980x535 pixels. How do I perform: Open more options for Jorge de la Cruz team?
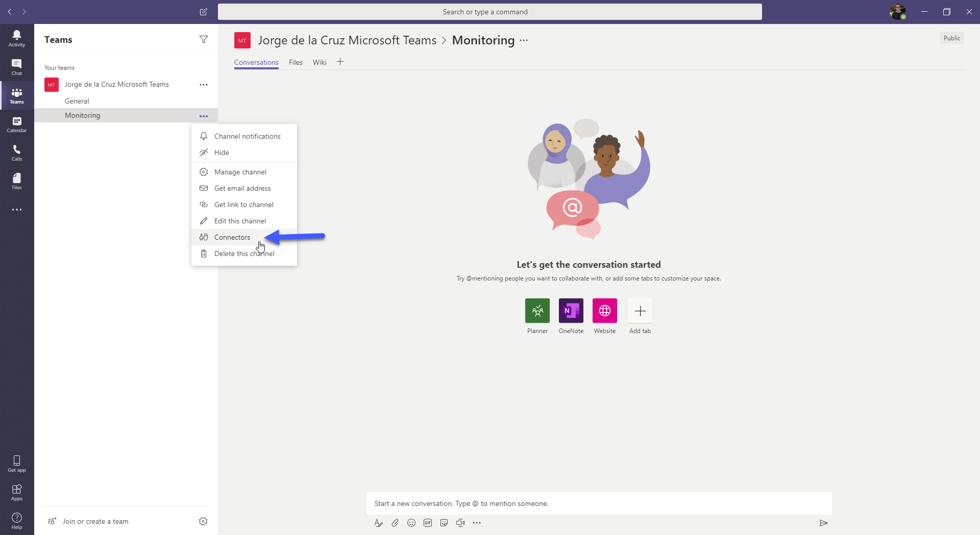(x=204, y=85)
